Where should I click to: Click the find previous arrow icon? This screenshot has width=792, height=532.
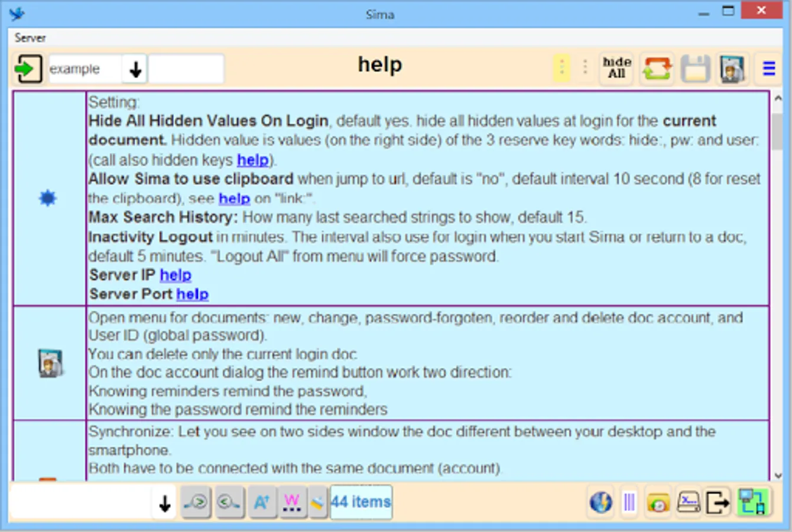(229, 502)
